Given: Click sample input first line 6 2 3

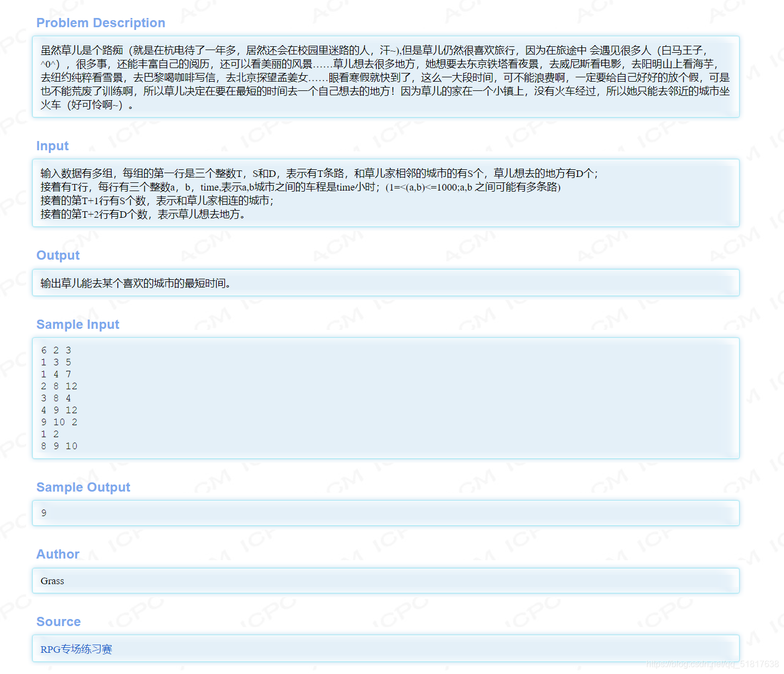Looking at the screenshot, I should (56, 350).
